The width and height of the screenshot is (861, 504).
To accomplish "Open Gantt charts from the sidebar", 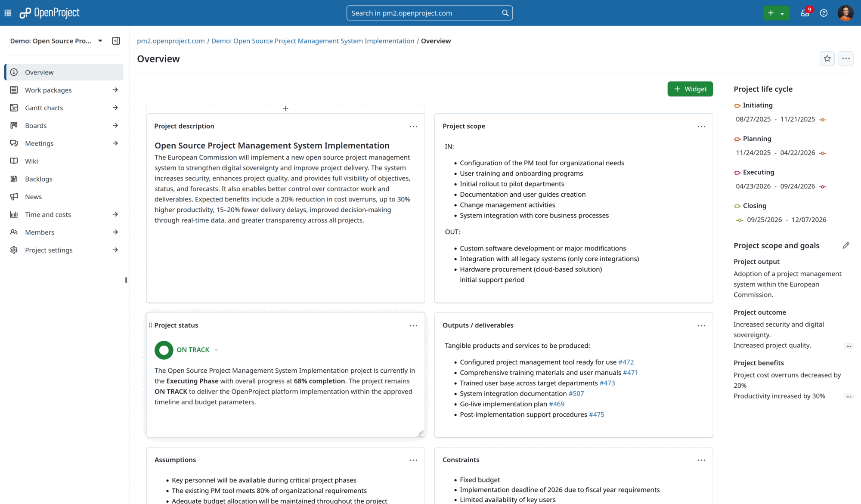I will click(x=43, y=108).
